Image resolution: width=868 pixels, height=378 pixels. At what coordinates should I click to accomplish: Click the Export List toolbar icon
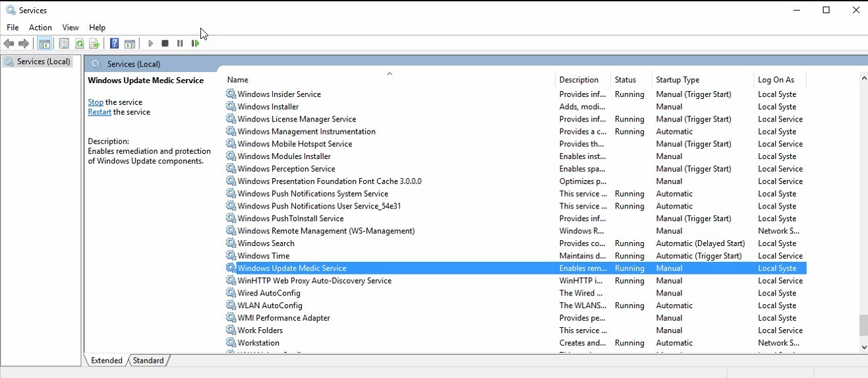coord(94,44)
